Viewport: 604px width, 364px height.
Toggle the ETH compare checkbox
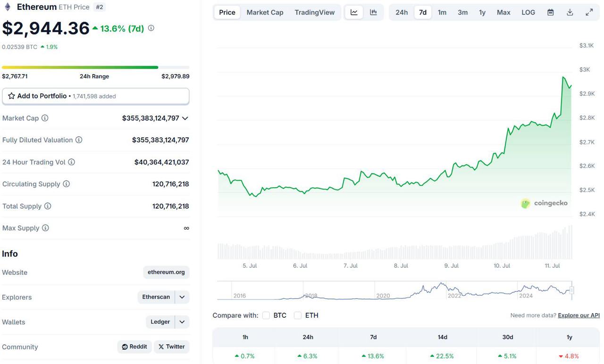tap(298, 315)
